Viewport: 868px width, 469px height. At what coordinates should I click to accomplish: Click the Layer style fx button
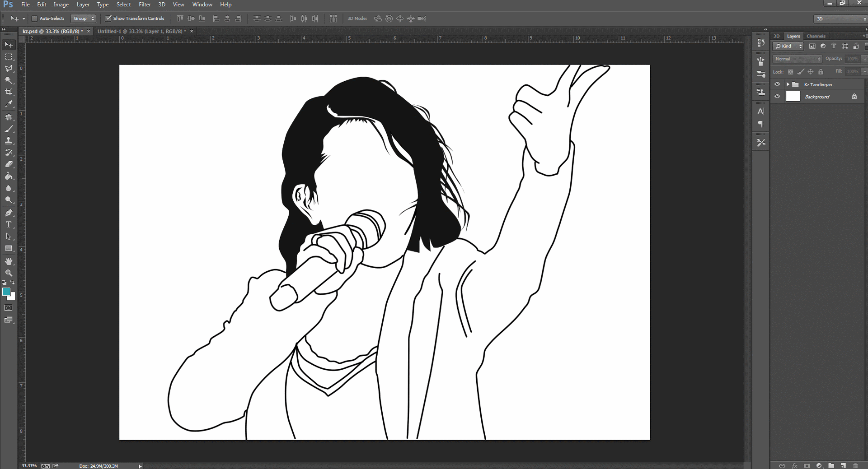tap(795, 465)
